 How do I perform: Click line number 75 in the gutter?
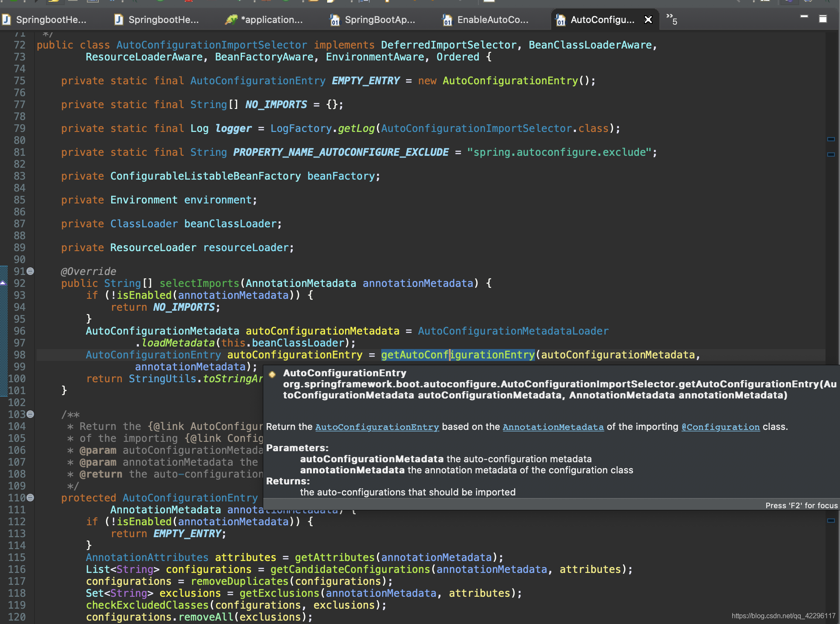tap(20, 81)
